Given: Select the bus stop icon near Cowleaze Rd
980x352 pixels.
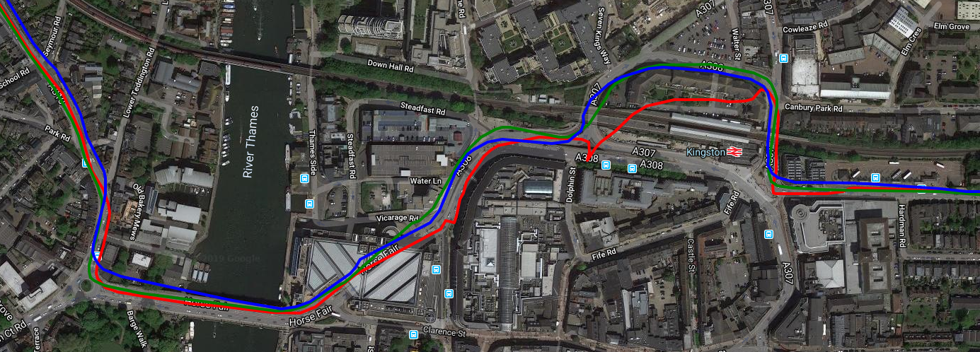Looking at the screenshot, I should tap(783, 58).
